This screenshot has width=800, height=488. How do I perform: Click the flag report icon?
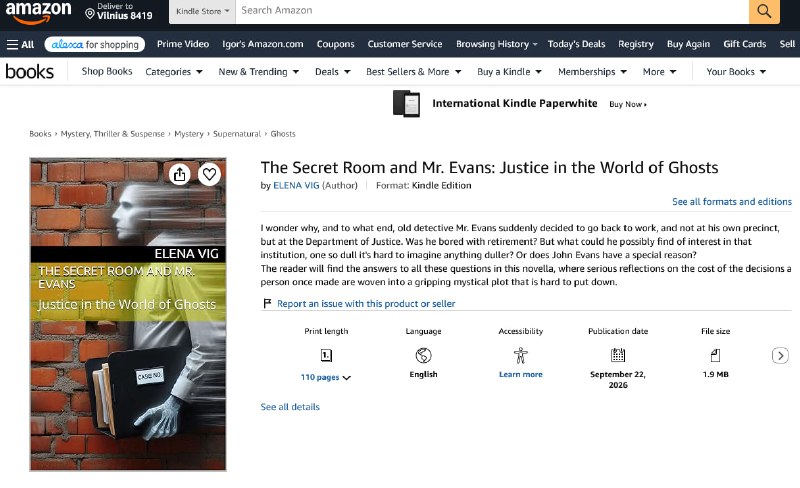tap(267, 303)
